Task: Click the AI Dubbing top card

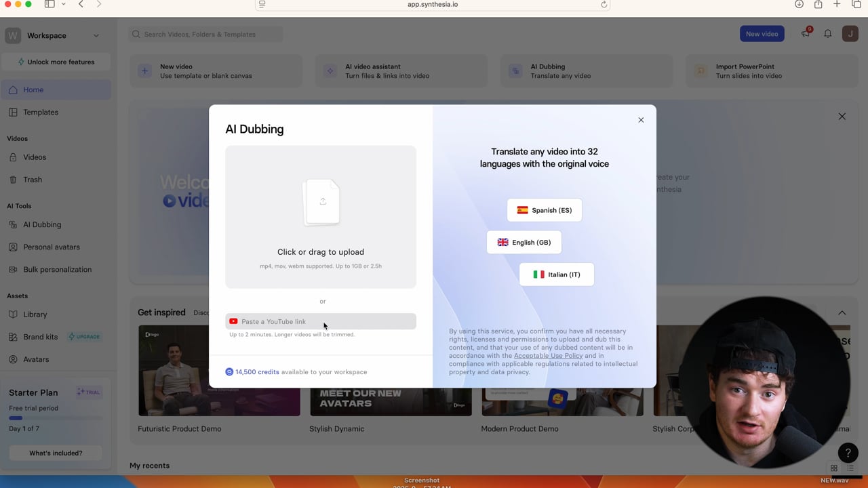Action: pyautogui.click(x=587, y=71)
